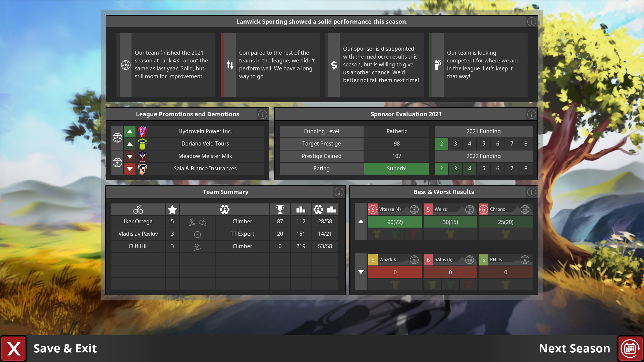Click the green Superb! rating cell

(396, 168)
